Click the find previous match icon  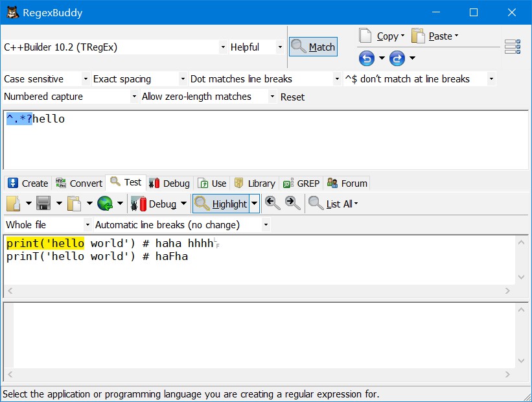tap(272, 203)
